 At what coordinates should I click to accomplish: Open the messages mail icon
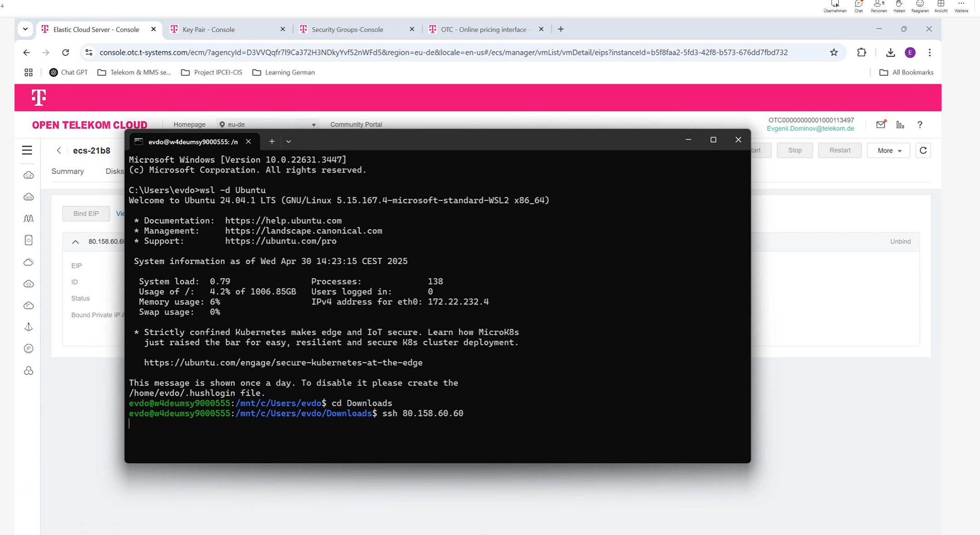coord(881,124)
